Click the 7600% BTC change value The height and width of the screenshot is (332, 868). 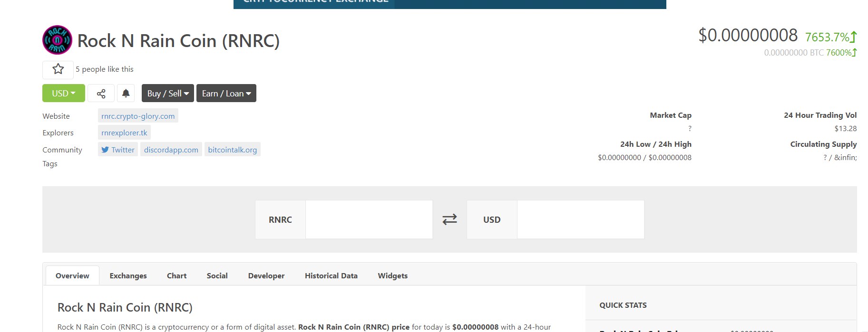tap(841, 53)
